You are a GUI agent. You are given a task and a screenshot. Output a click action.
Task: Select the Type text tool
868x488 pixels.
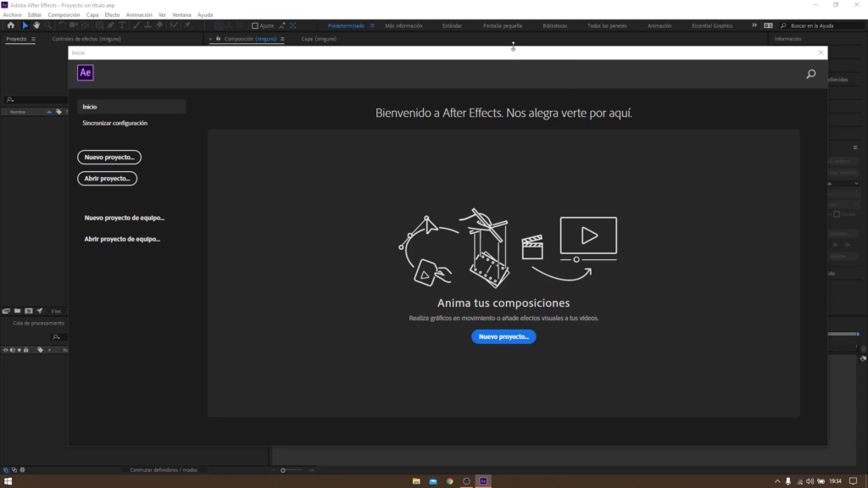(122, 25)
